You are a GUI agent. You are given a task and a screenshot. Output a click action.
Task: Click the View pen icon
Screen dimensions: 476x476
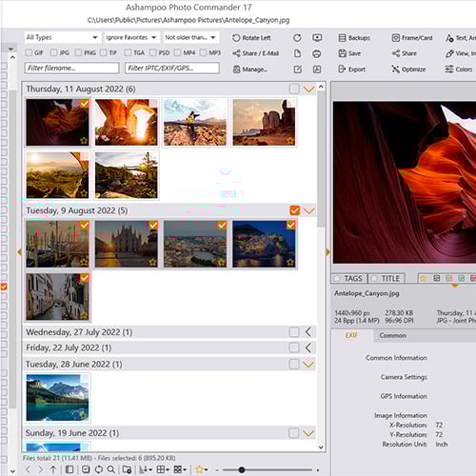[449, 53]
